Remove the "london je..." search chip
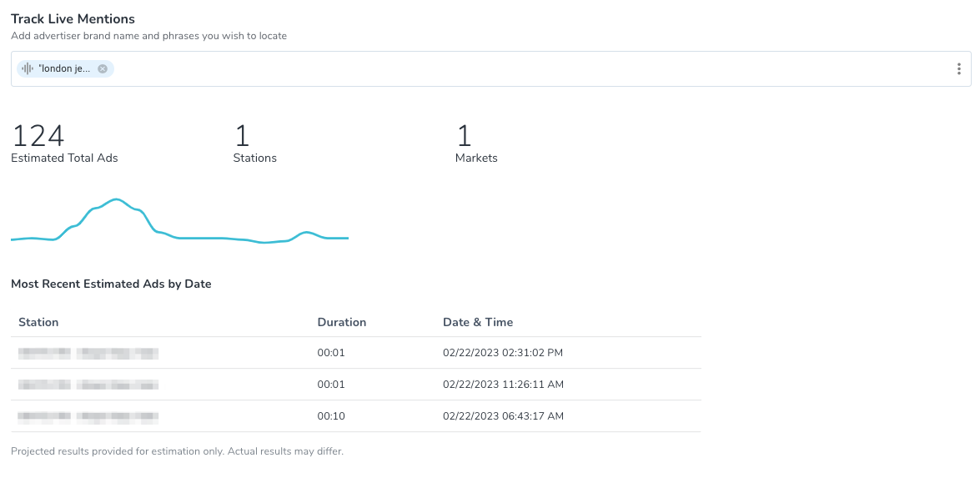The width and height of the screenshot is (980, 478). 103,69
